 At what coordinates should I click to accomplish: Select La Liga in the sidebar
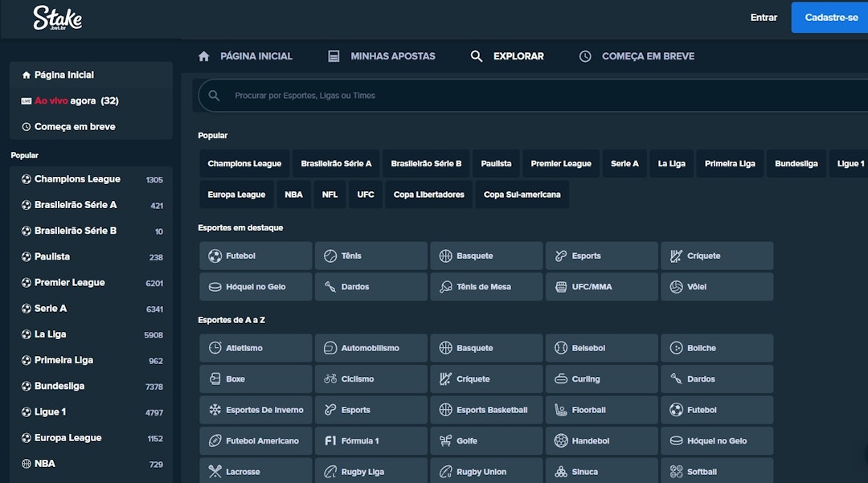[x=92, y=335]
